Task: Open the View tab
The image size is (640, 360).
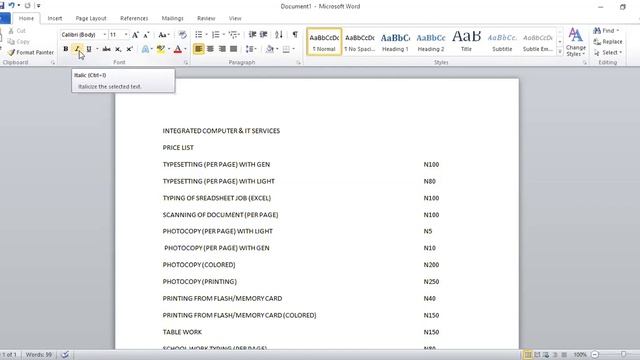Action: tap(235, 18)
